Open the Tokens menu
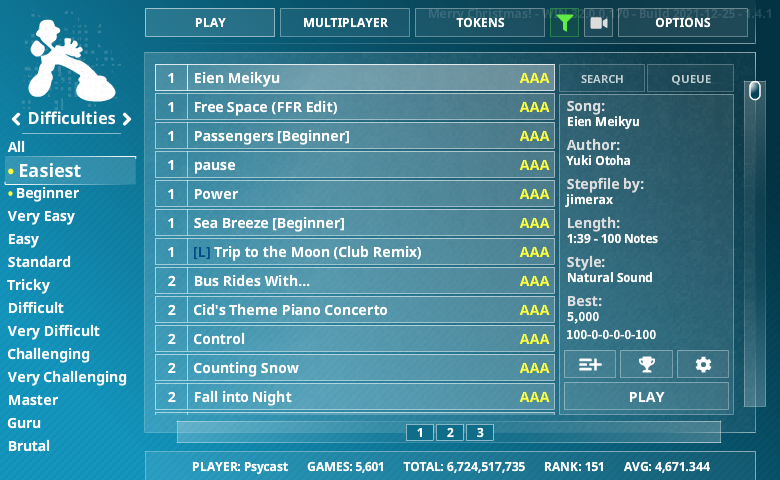780x480 pixels. pyautogui.click(x=480, y=23)
